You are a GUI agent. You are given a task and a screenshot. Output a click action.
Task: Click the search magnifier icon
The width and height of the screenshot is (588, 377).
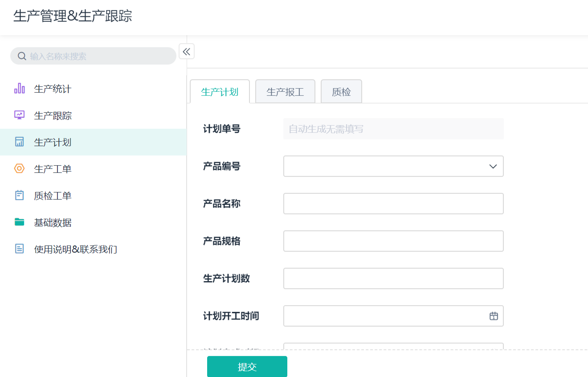[x=21, y=56]
